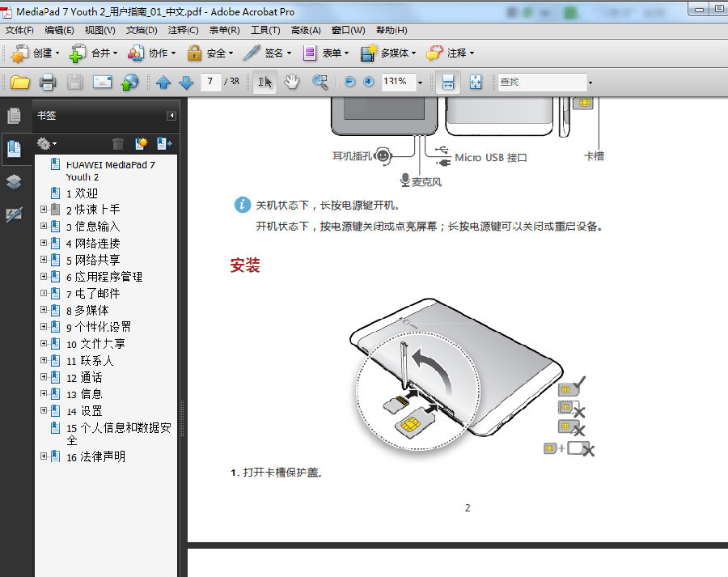
Task: Click the fit-width page icon
Action: (447, 82)
